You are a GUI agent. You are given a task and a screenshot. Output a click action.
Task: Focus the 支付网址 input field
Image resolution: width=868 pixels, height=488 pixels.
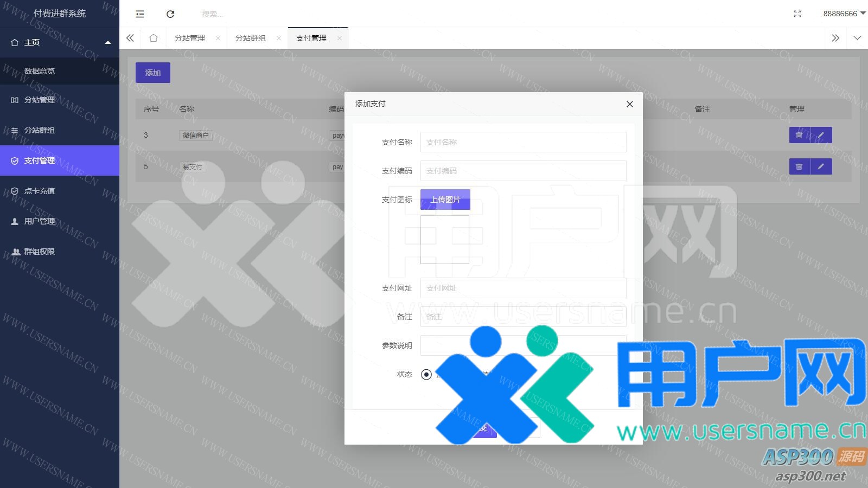click(524, 288)
